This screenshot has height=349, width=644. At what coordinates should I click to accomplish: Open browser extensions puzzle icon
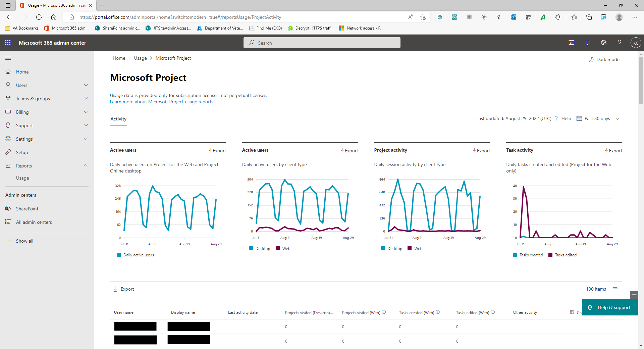[558, 17]
